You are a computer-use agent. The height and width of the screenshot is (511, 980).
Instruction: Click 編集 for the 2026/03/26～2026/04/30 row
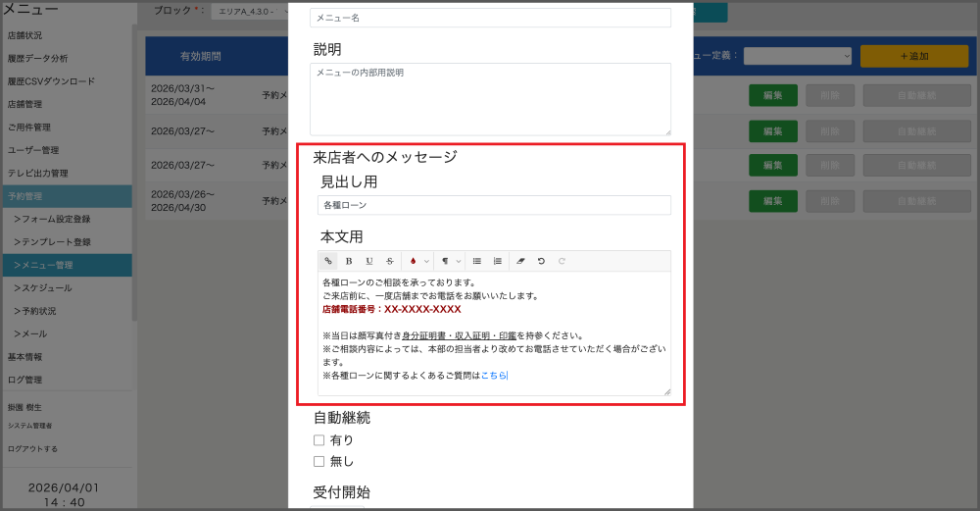(x=773, y=201)
